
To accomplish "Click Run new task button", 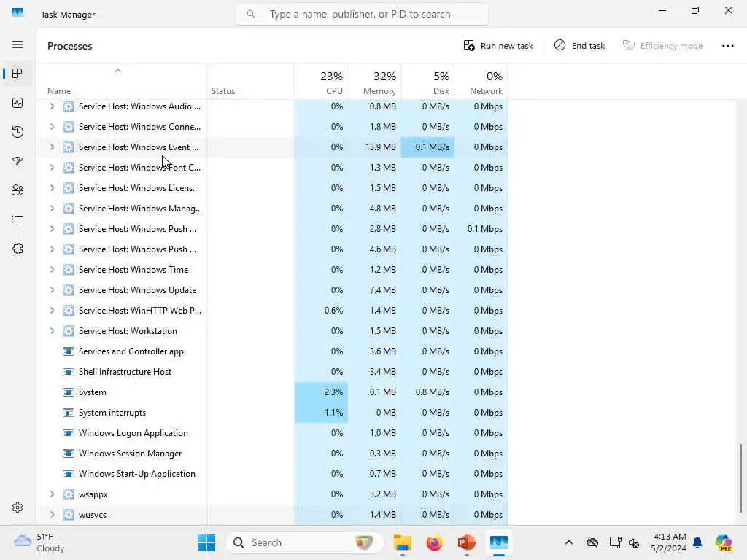I will [498, 46].
